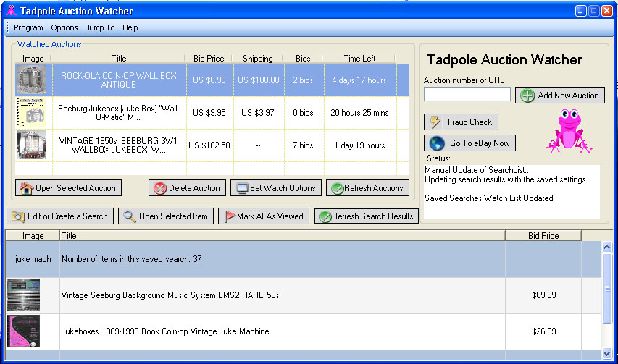The height and width of the screenshot is (364, 618).
Task: Select the "ROCK-OLA COIN-OP WALL BOX ANTIQUE" title
Action: [119, 80]
